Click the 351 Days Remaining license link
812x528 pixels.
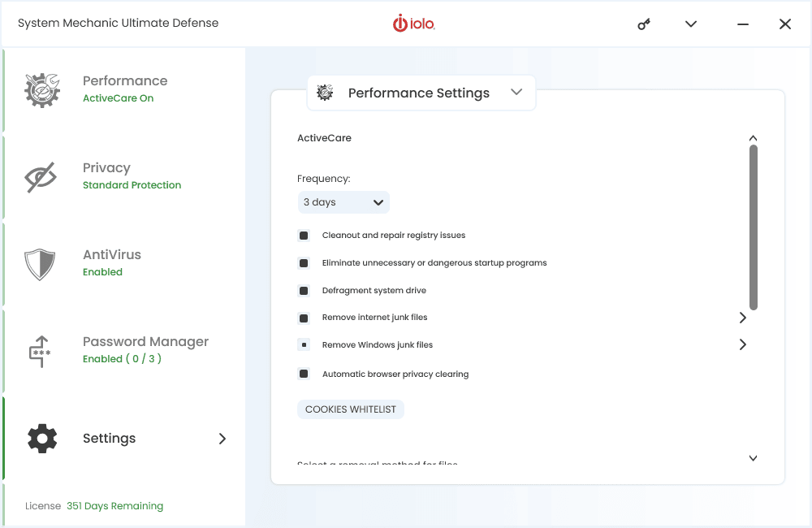(115, 506)
